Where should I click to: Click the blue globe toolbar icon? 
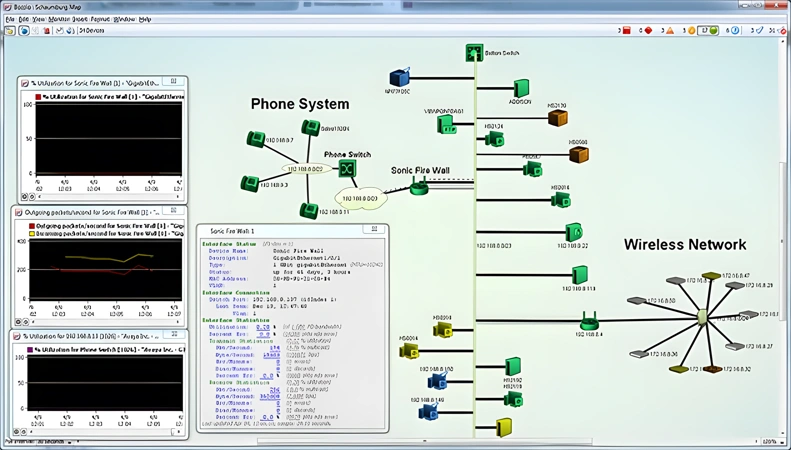point(24,31)
